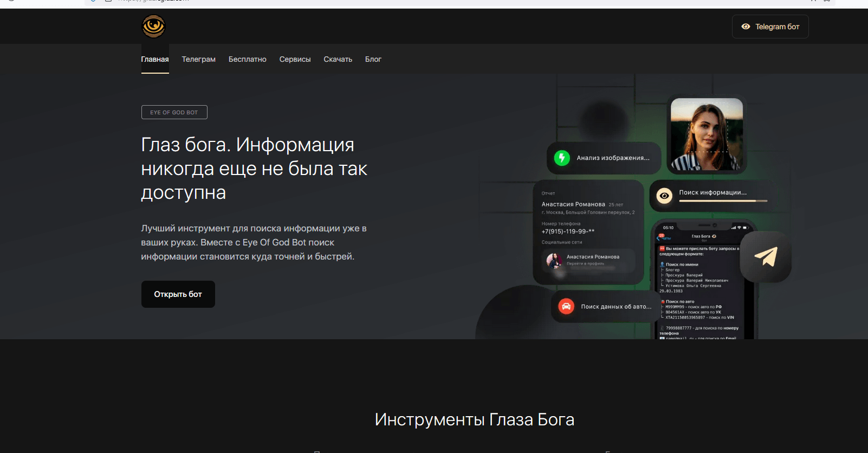Click Анастасия Романова profile avatar
868x453 pixels.
point(554,261)
